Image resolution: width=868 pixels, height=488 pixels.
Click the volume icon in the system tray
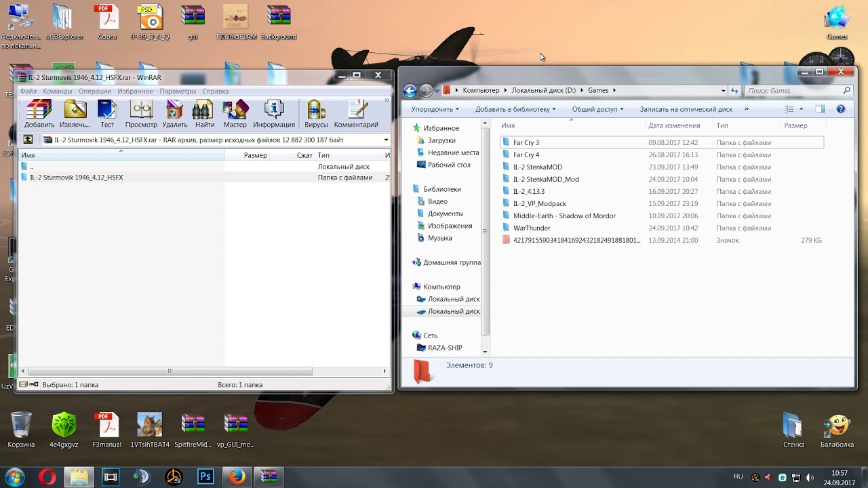point(810,477)
